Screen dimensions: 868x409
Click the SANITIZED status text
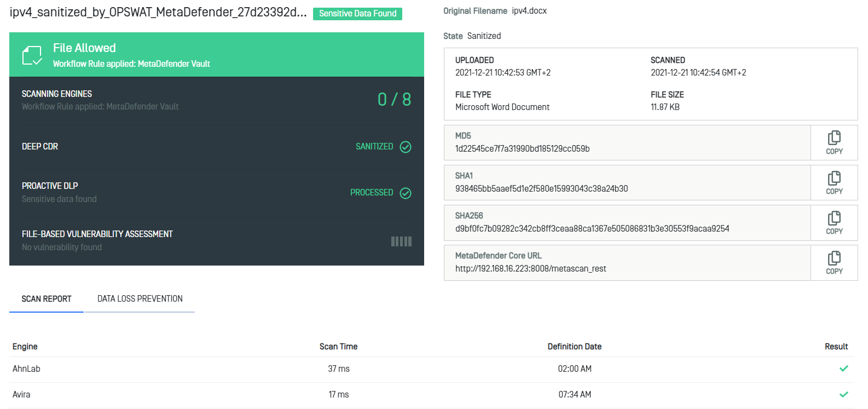[374, 147]
